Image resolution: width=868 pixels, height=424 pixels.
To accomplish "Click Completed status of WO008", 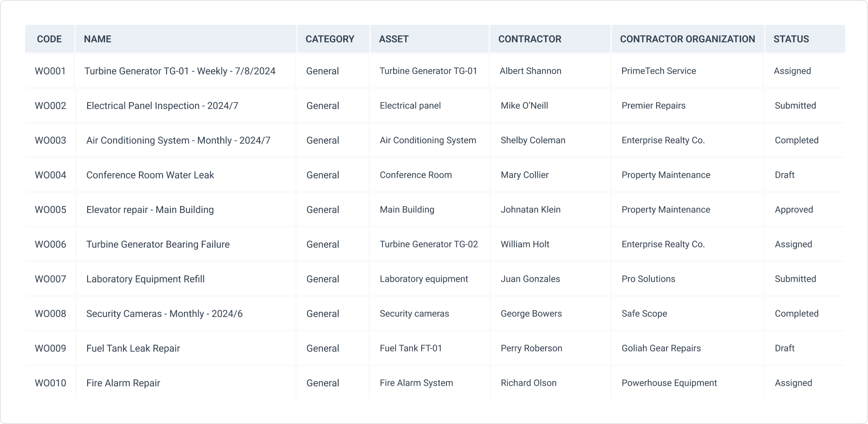I will tap(796, 314).
